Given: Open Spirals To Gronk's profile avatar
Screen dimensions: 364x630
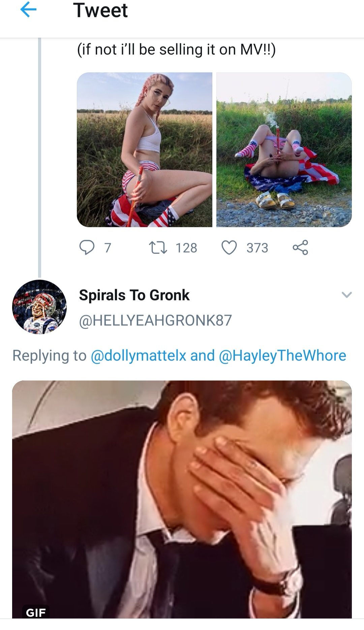Looking at the screenshot, I should (39, 307).
